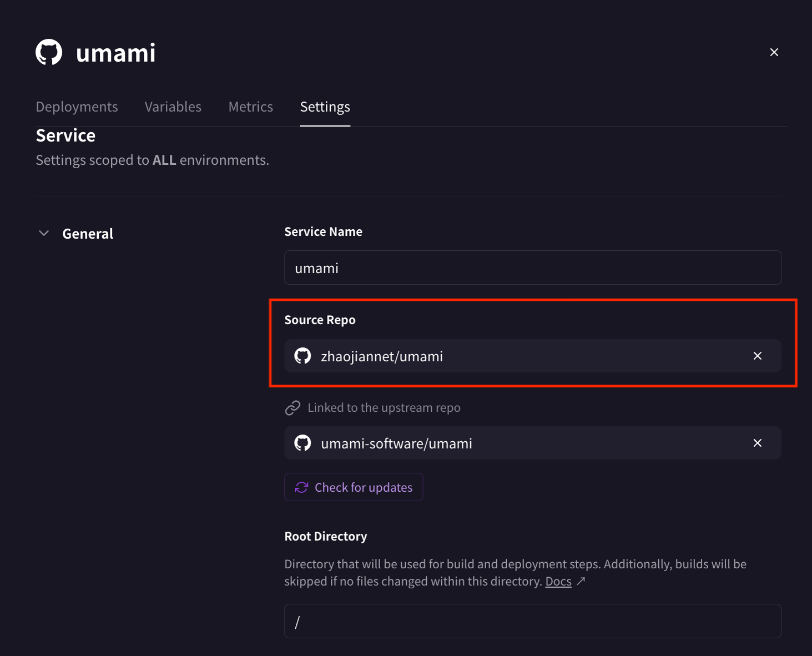Select the Metrics tab
The image size is (812, 656).
point(250,107)
